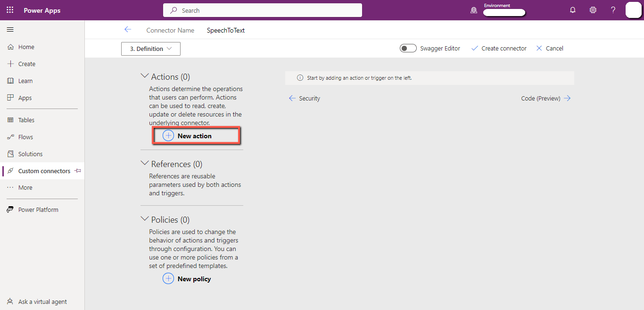This screenshot has width=644, height=310.
Task: Click Create connector
Action: click(x=499, y=48)
